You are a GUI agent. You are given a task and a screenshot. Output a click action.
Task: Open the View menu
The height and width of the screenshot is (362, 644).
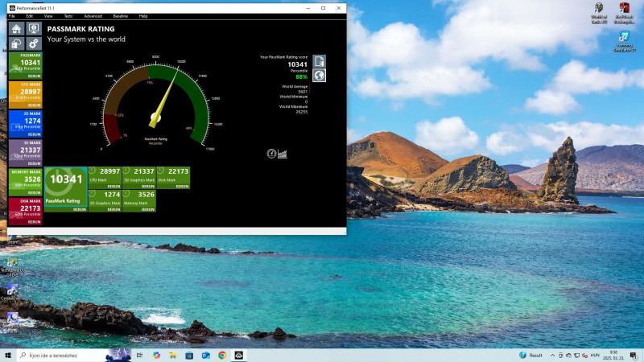coord(48,16)
